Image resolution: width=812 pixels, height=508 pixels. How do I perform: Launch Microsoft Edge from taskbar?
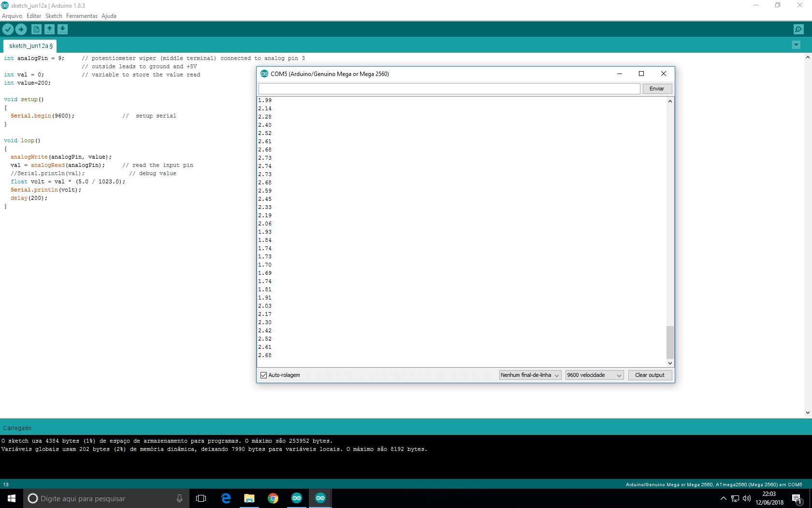pyautogui.click(x=226, y=498)
